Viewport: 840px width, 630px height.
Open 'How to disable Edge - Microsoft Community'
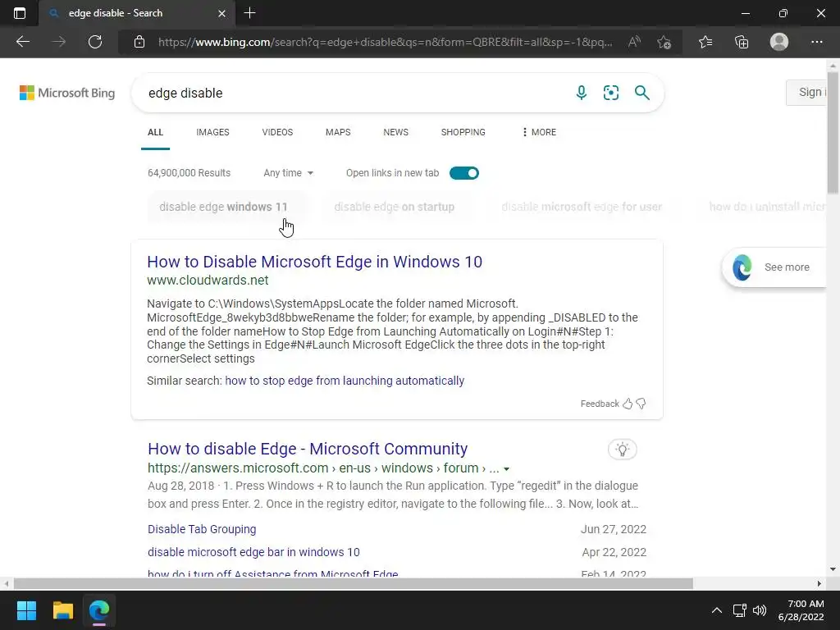(x=308, y=449)
